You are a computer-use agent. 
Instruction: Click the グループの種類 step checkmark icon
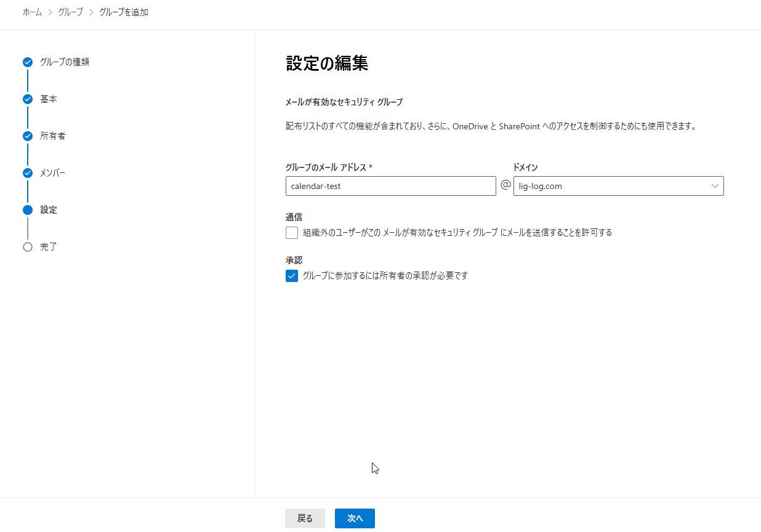(27, 62)
